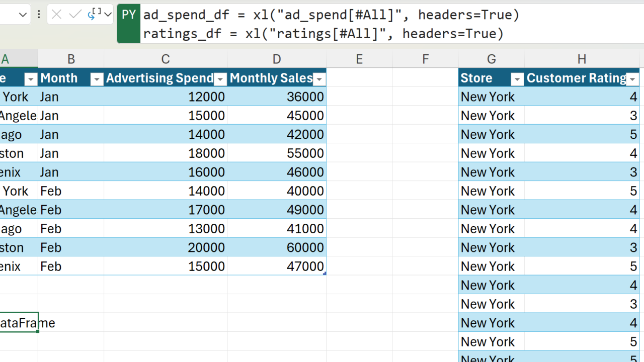Open the Monthly Sales filter button
Screen dimensions: 644x362
319,79
